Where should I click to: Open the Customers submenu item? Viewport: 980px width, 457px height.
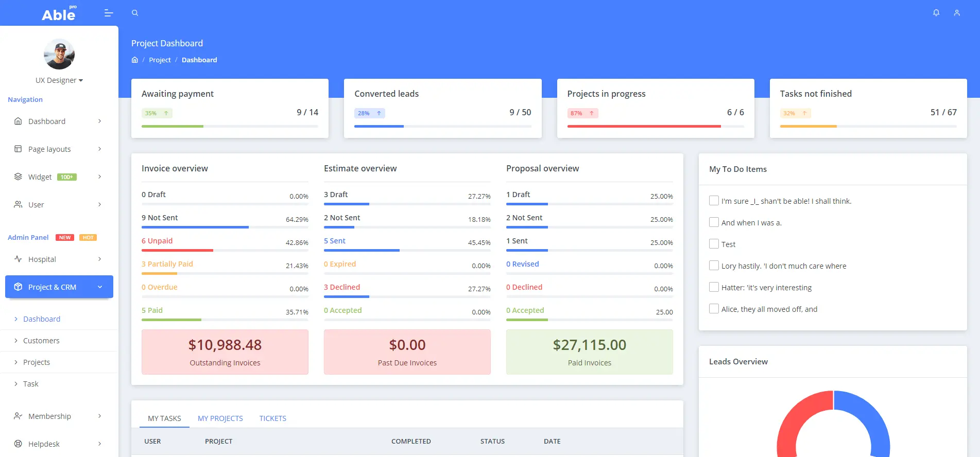[41, 341]
